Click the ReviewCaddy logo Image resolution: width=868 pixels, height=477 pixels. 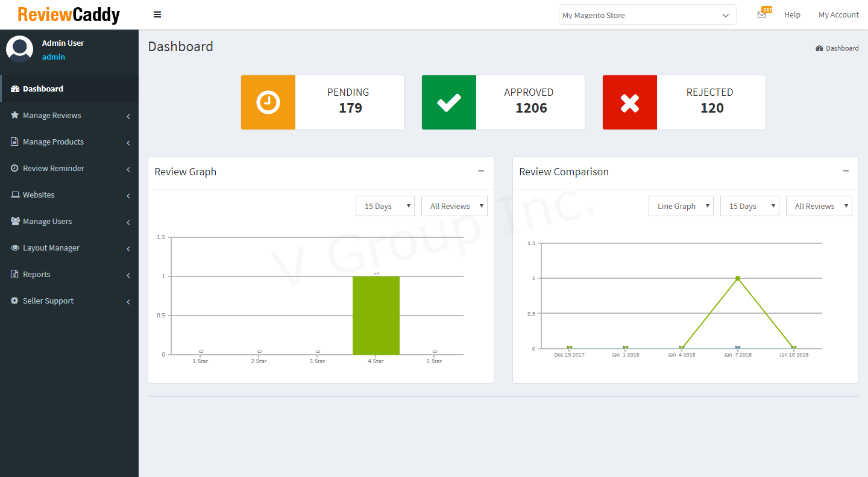point(69,14)
